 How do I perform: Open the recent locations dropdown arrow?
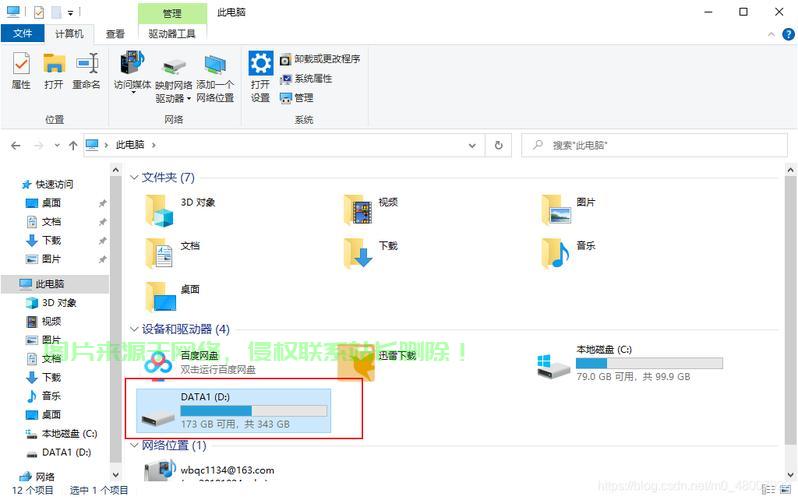coord(57,146)
